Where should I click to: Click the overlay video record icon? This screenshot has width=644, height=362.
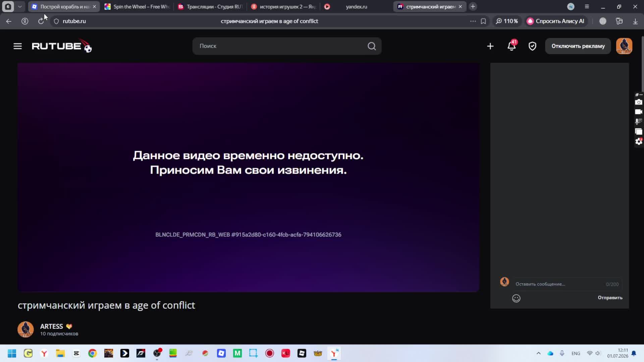pos(638,112)
